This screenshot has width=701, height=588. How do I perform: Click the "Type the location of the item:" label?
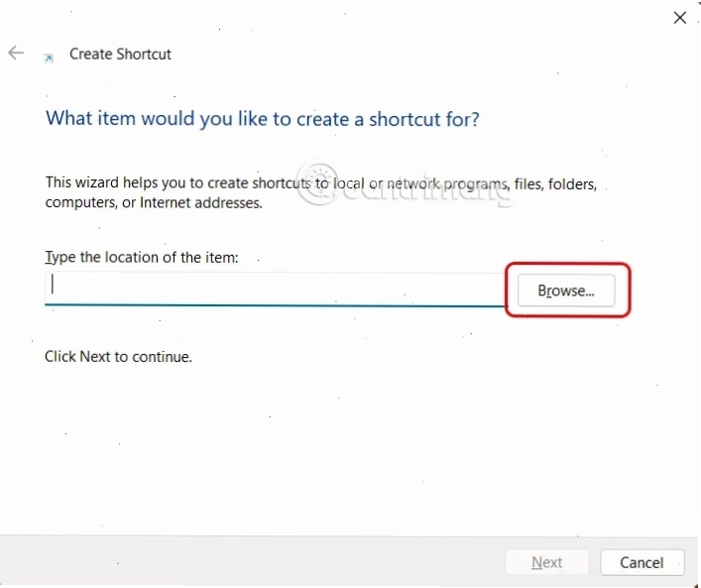[x=141, y=257]
